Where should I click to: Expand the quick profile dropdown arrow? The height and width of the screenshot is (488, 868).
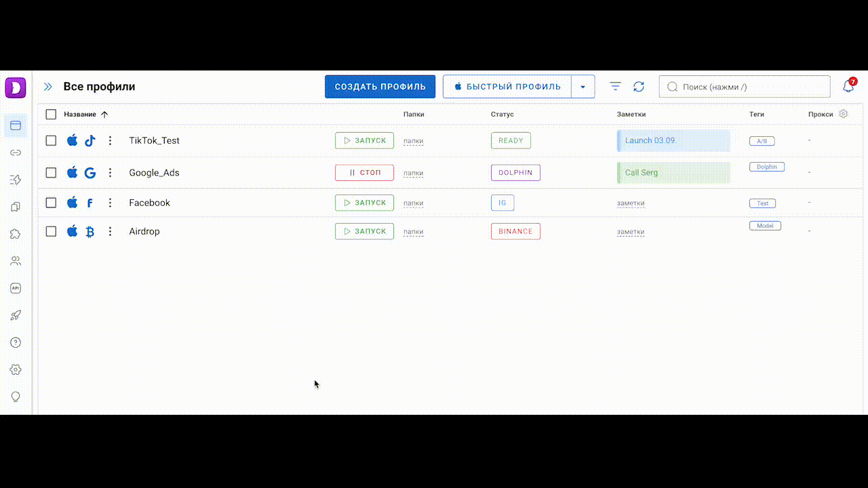pos(583,87)
